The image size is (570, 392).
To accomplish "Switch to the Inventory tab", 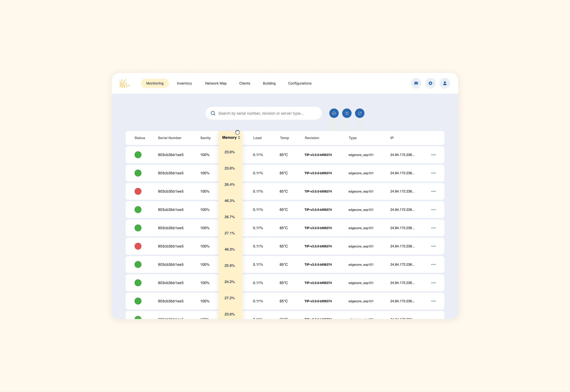I will point(184,83).
